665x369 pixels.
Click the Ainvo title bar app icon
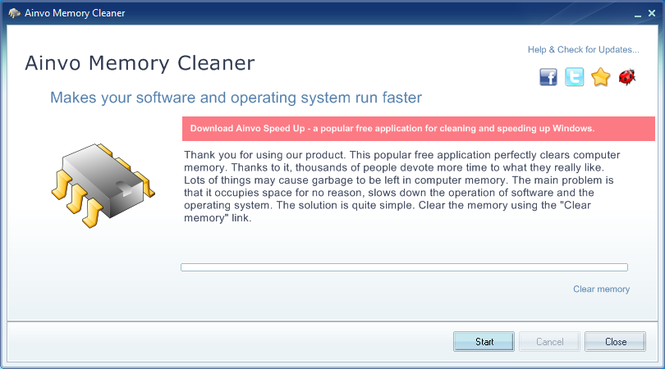(14, 13)
